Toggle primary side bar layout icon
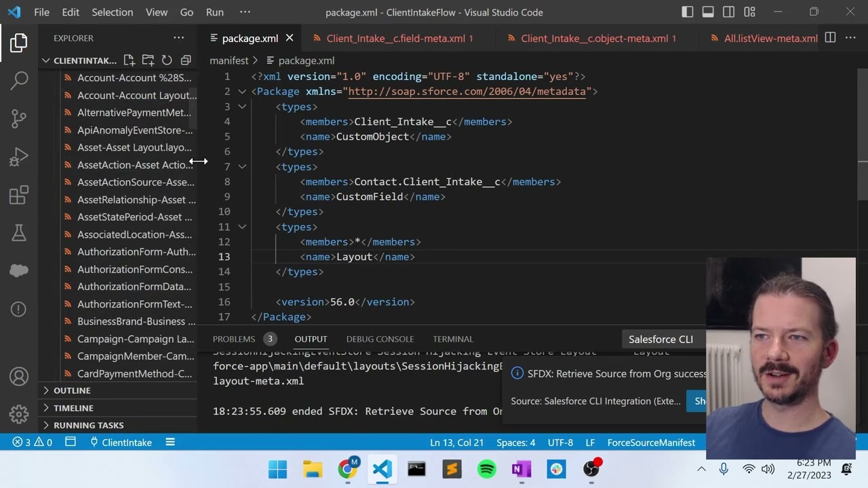This screenshot has width=868, height=488. tap(688, 12)
